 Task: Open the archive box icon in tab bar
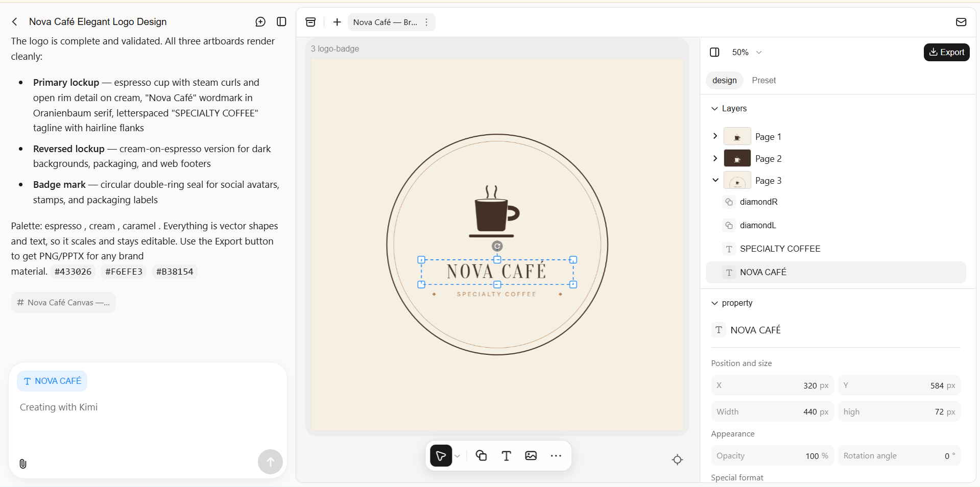coord(310,22)
